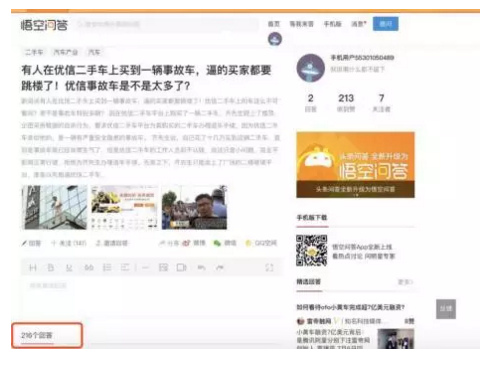Image resolution: width=484 pixels, height=365 pixels.
Task: Select the 汽车 topic tag
Action: pos(94,52)
